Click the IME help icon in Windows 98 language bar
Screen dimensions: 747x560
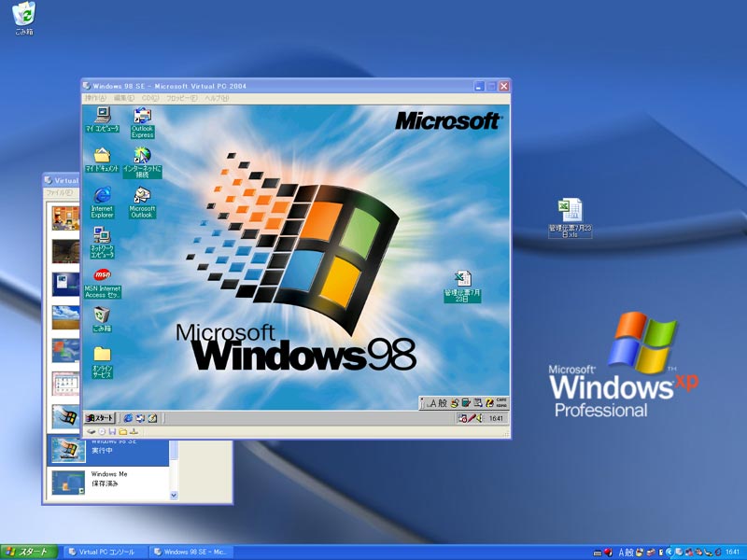[489, 403]
